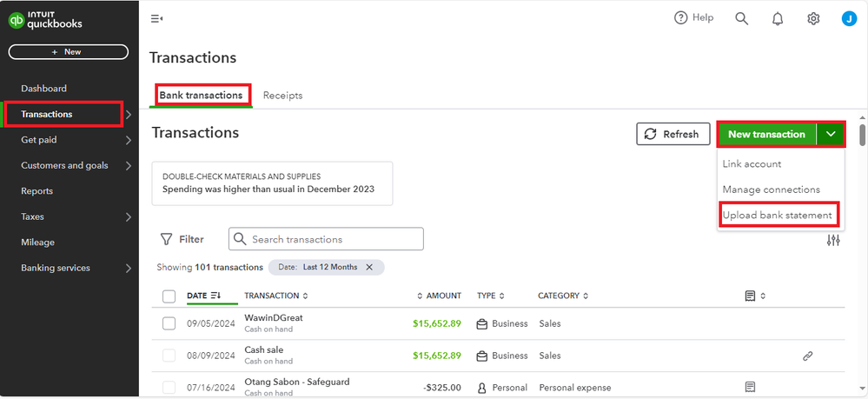Sort by the DATE column header
This screenshot has height=399, width=868.
(203, 296)
